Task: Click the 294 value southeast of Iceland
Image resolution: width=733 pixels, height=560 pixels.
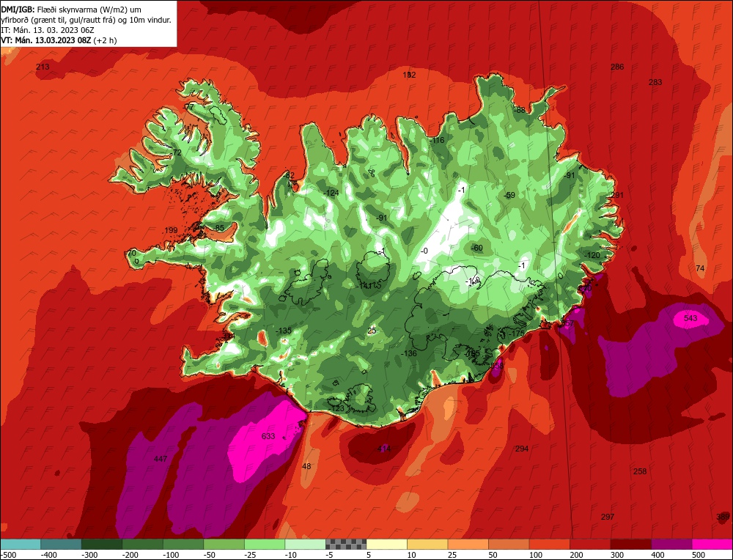Action: 522,449
